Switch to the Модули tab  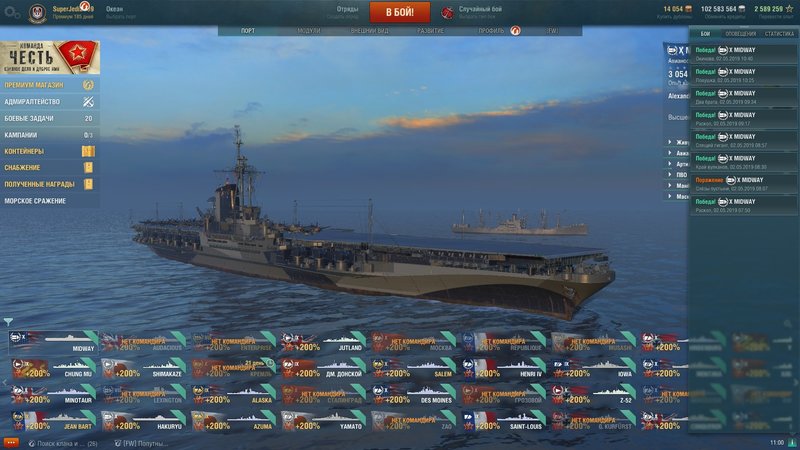(x=309, y=31)
